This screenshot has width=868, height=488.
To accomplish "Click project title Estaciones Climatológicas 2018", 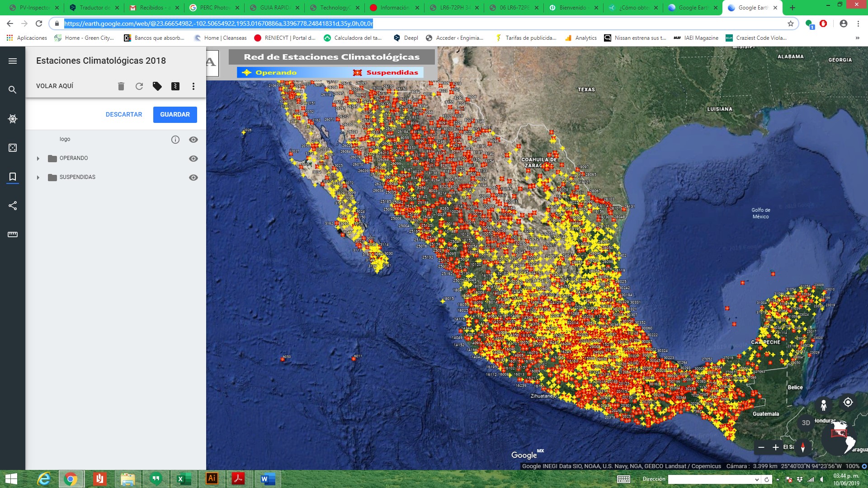I will click(x=101, y=61).
